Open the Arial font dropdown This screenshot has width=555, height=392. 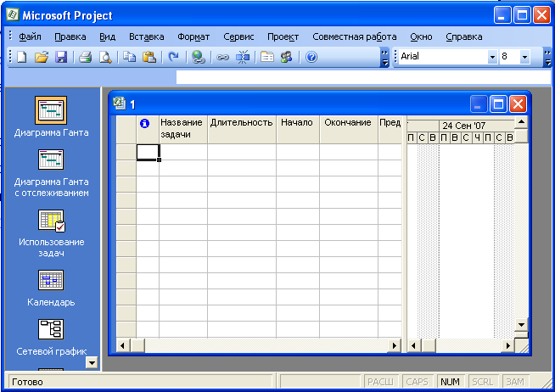click(492, 57)
